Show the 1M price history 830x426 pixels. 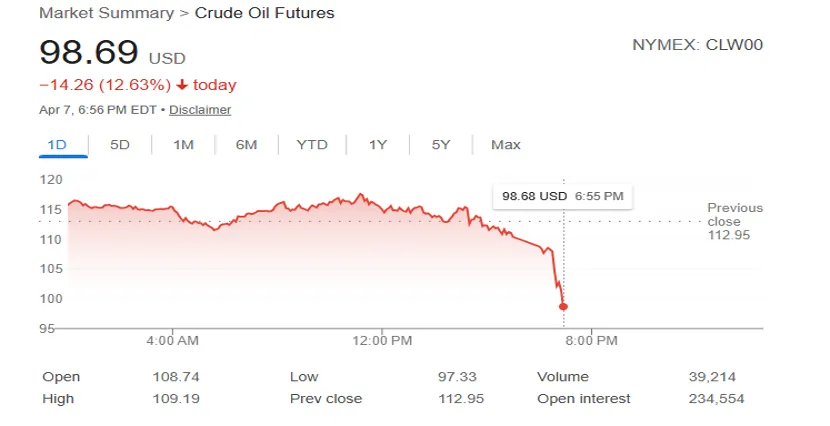point(183,145)
